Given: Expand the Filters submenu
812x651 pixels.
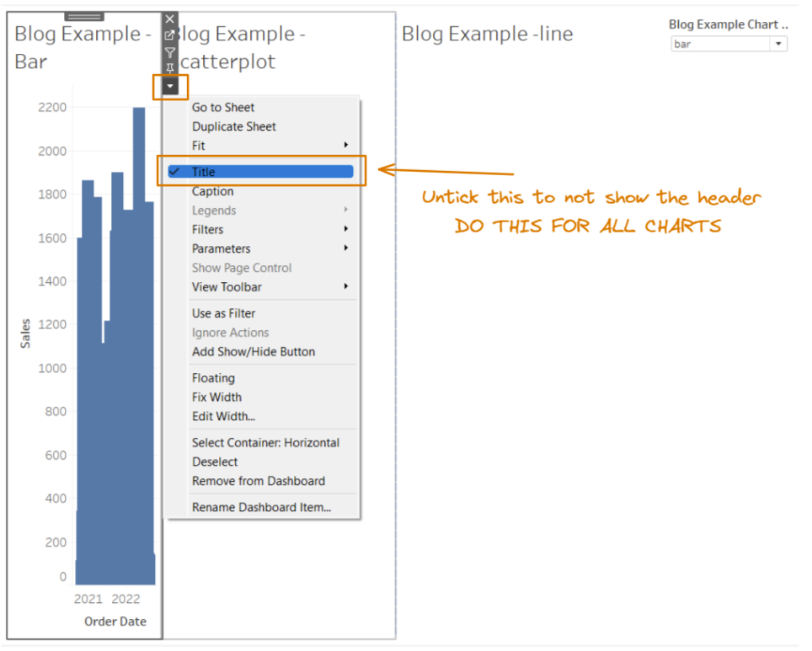Looking at the screenshot, I should 207,229.
